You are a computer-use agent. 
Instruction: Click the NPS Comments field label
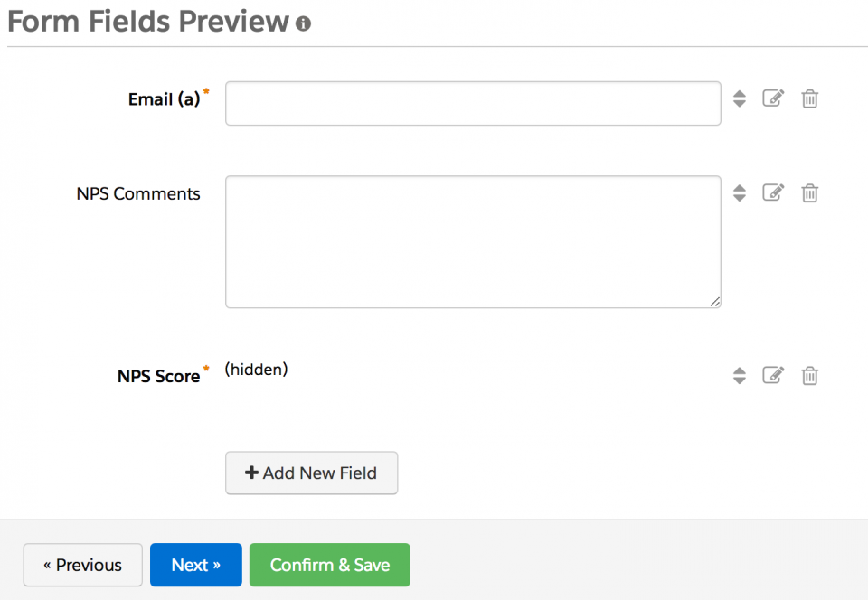pyautogui.click(x=138, y=193)
